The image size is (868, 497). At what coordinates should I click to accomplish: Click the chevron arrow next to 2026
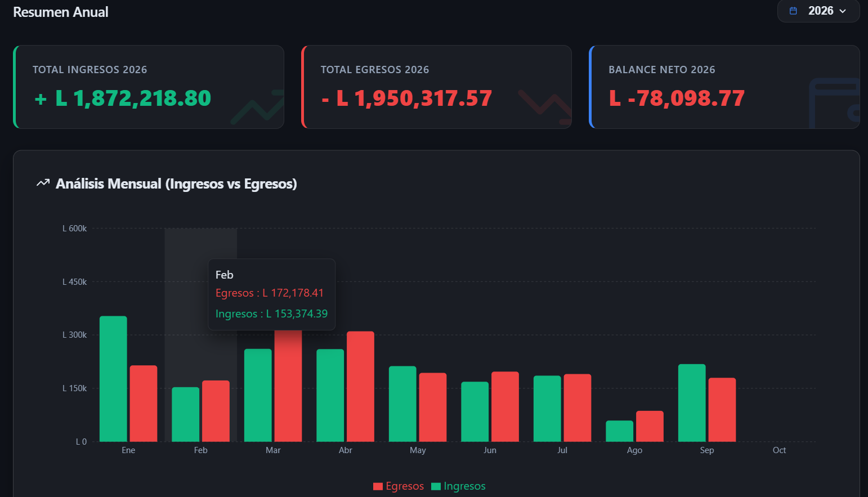coord(843,11)
